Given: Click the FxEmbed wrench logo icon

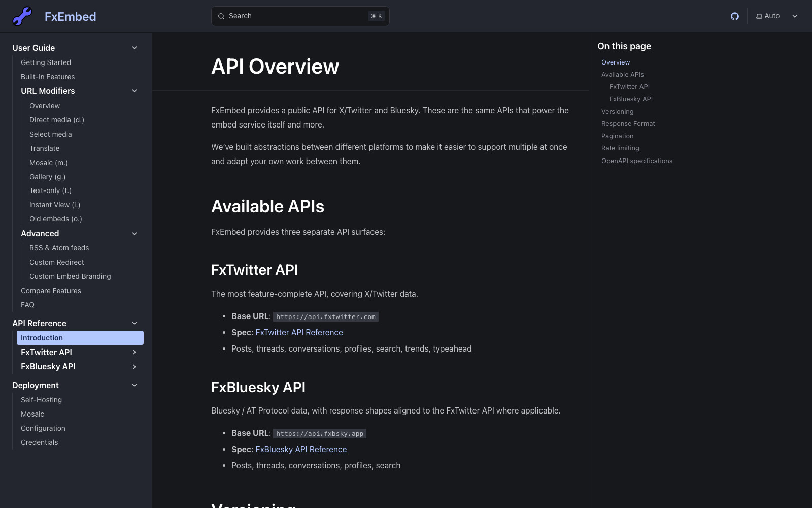Looking at the screenshot, I should click(x=22, y=16).
